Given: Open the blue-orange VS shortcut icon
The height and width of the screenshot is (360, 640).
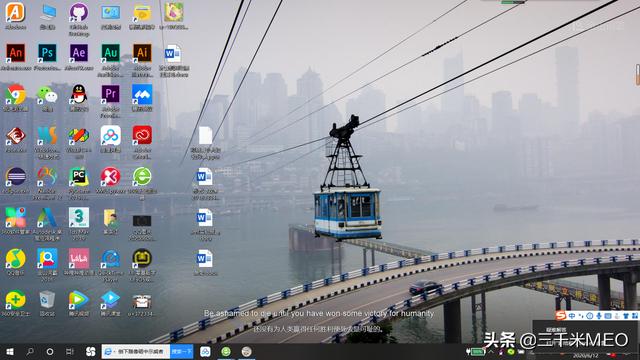Looking at the screenshot, I should [x=47, y=136].
